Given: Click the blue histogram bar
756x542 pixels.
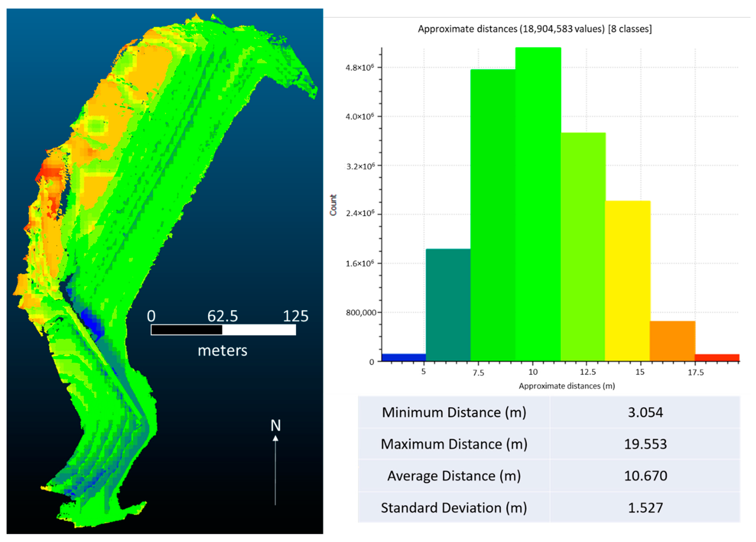Looking at the screenshot, I should (x=404, y=358).
